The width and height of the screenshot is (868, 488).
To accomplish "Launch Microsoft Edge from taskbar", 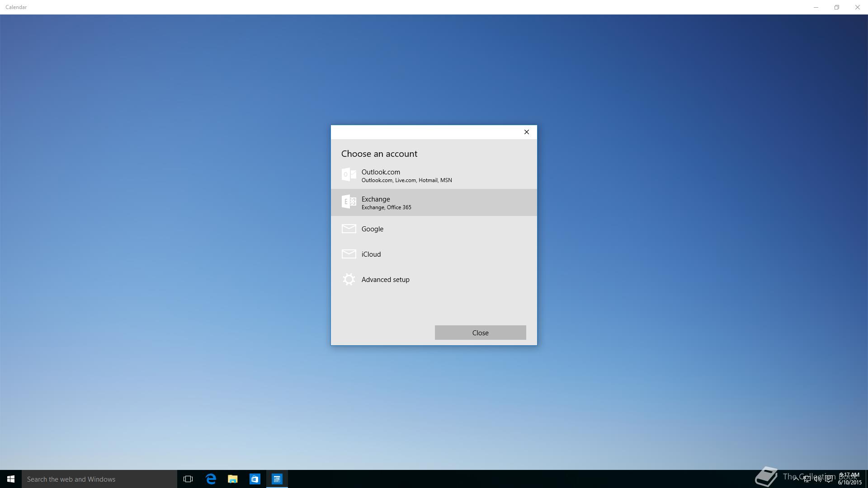I will [211, 479].
